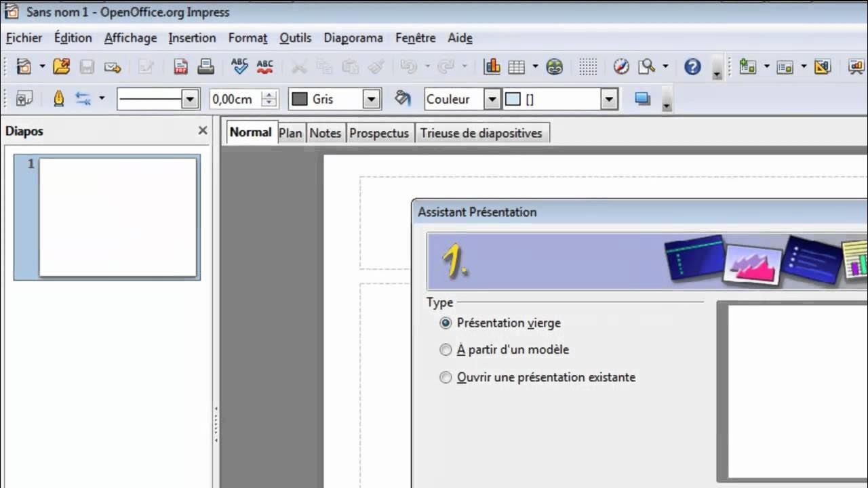Click the Format Paintbrush icon
This screenshot has width=868, height=488.
pos(376,66)
